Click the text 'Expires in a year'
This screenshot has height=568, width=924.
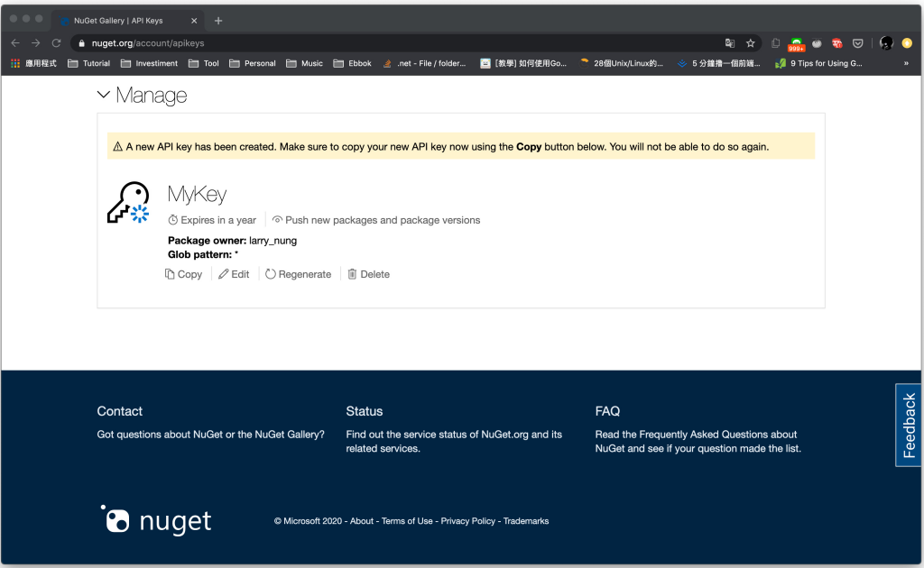(x=218, y=220)
